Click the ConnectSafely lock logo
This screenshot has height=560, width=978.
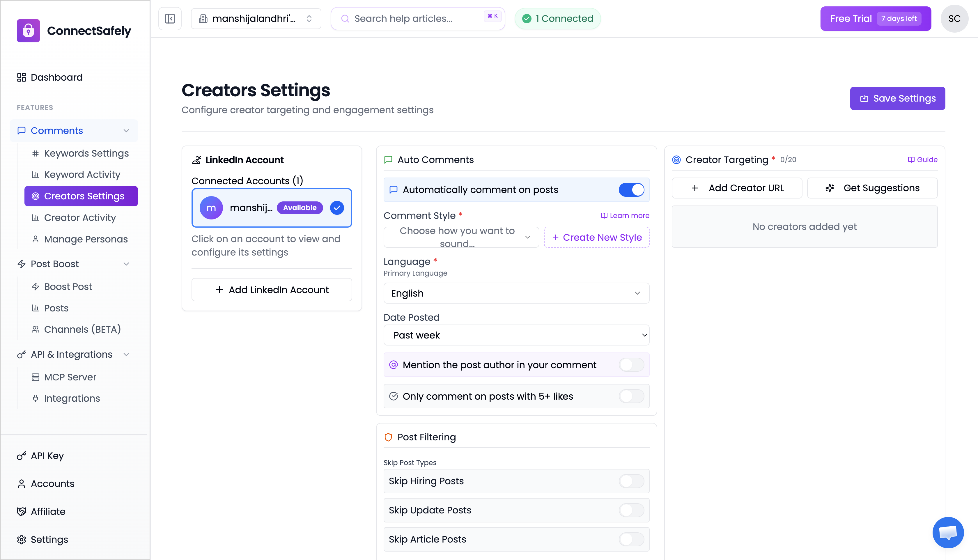(x=28, y=30)
